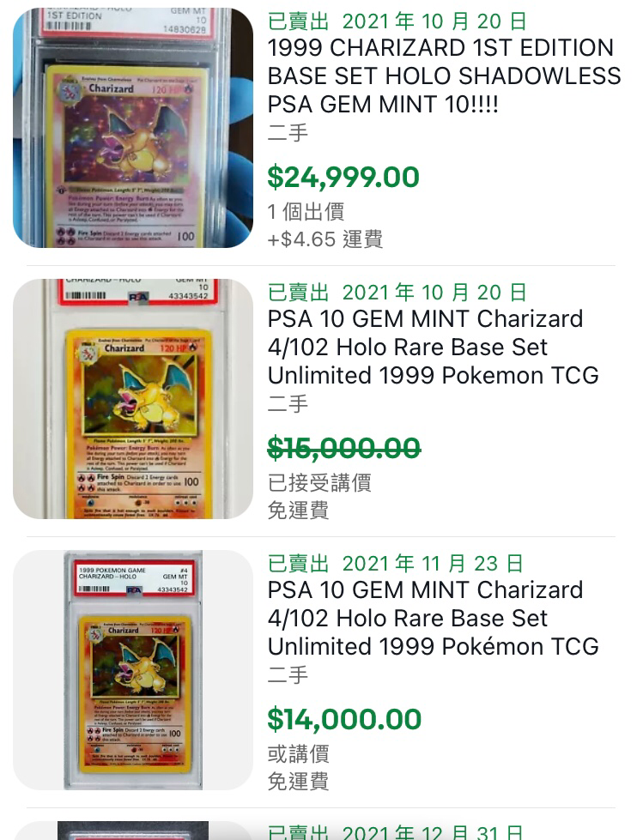Click '1 個出價' bid count text
The image size is (643, 840).
click(x=306, y=212)
